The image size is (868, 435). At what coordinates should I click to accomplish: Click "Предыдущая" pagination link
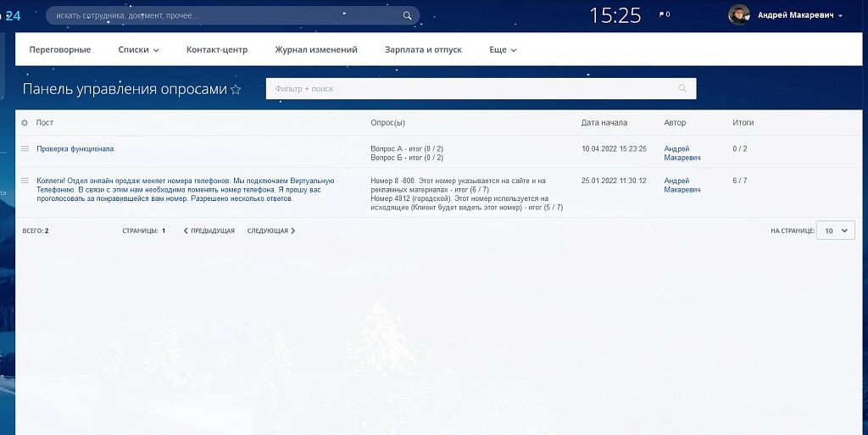click(209, 231)
